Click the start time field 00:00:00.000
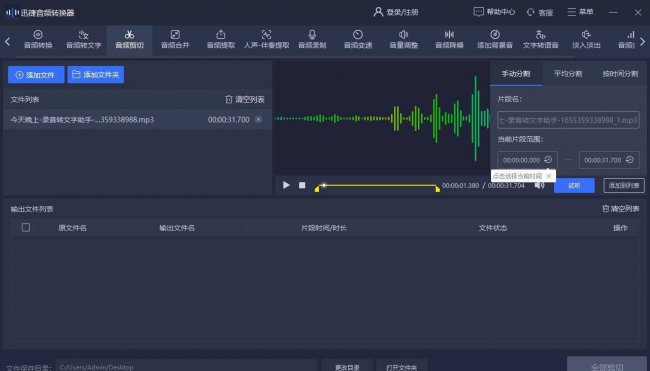 click(x=527, y=160)
